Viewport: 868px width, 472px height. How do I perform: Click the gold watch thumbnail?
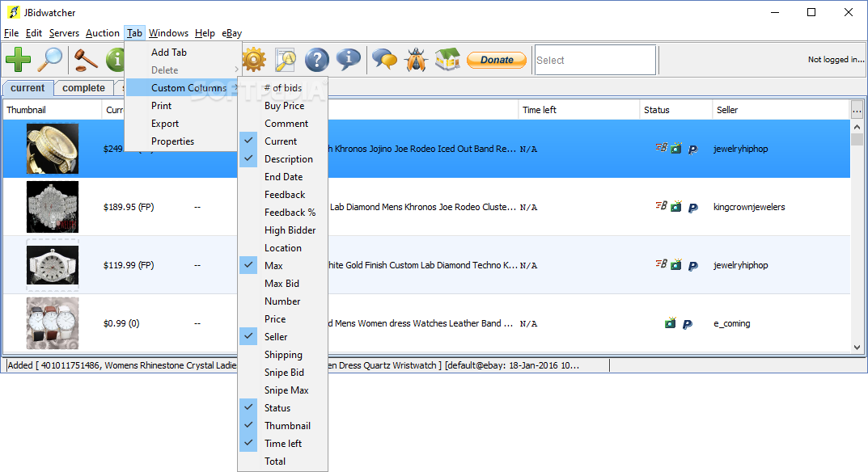pyautogui.click(x=53, y=148)
